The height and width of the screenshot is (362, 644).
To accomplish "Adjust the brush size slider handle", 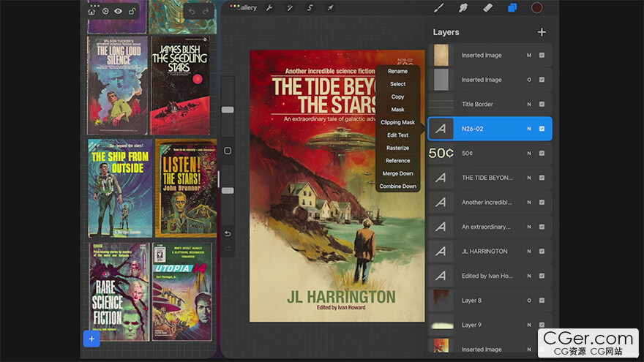I will [228, 110].
